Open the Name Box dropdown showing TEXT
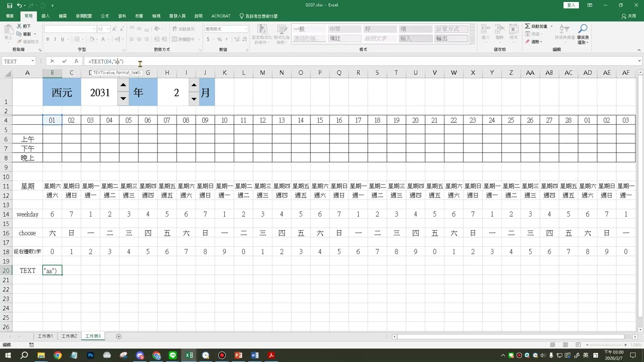644x362 pixels. [33, 61]
